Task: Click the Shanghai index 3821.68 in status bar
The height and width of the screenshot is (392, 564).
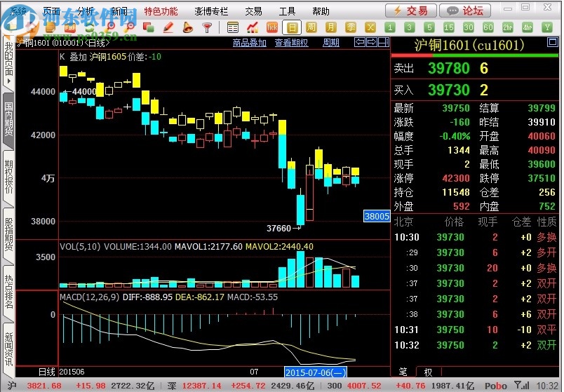Action: click(44, 386)
